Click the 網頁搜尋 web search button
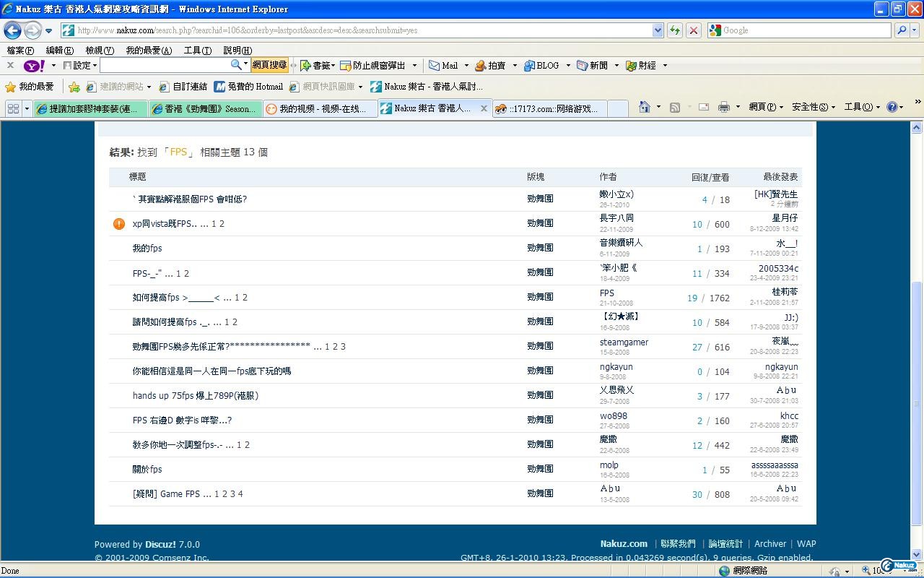The width and height of the screenshot is (924, 578). coord(269,65)
